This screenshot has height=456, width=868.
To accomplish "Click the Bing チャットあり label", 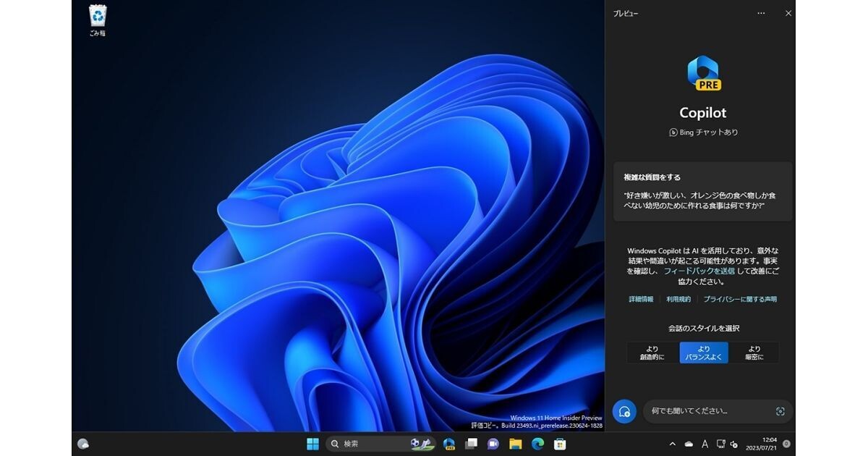I will coord(704,132).
